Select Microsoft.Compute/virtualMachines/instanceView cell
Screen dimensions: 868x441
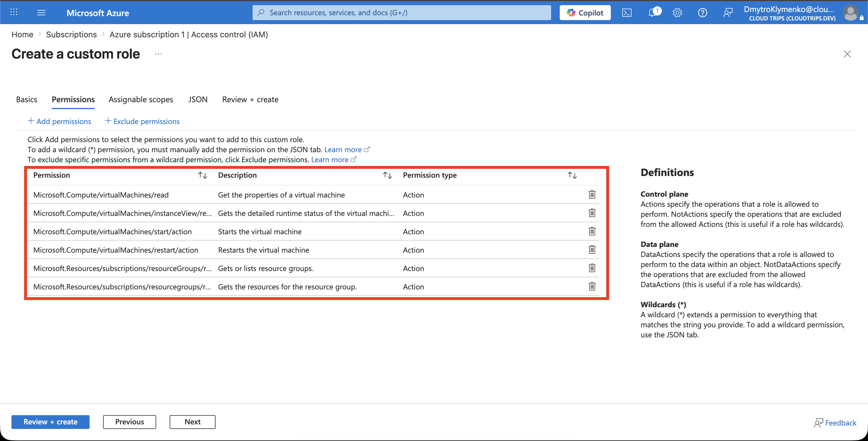tap(123, 213)
